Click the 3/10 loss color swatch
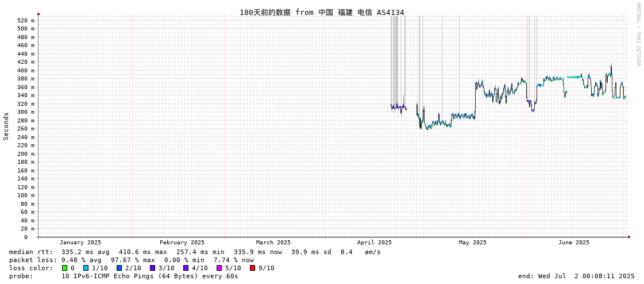This screenshot has width=644, height=284. point(152,268)
